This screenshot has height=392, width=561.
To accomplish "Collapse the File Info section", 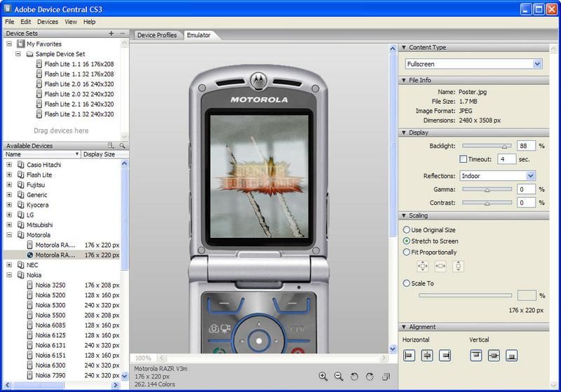I will 404,80.
